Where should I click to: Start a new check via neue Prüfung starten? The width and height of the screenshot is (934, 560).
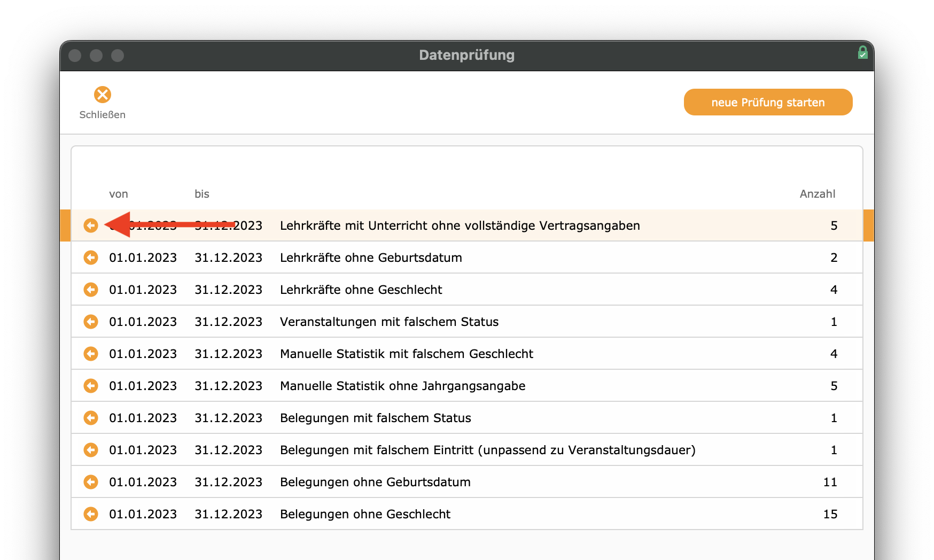(768, 102)
